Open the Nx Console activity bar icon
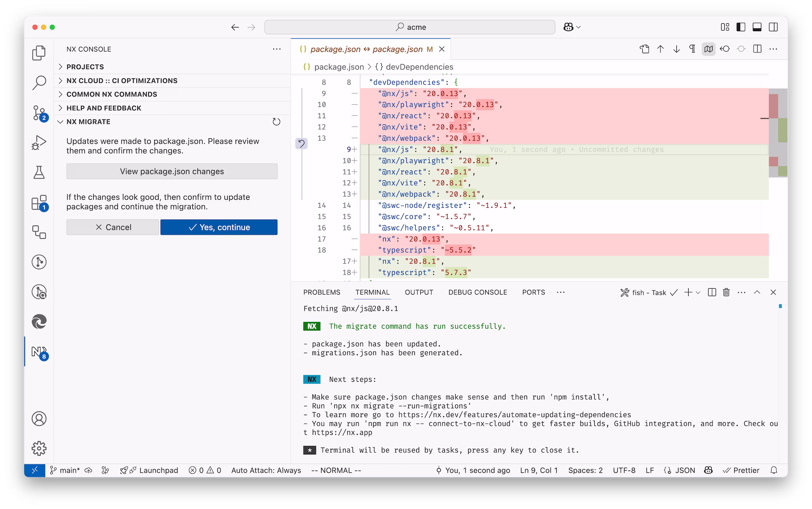The height and width of the screenshot is (509, 812). 38,352
